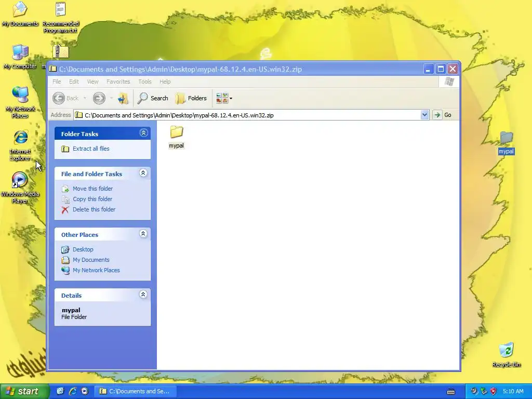Collapse the File and Folder Tasks panel
Viewport: 532px width, 399px height.
click(x=143, y=173)
